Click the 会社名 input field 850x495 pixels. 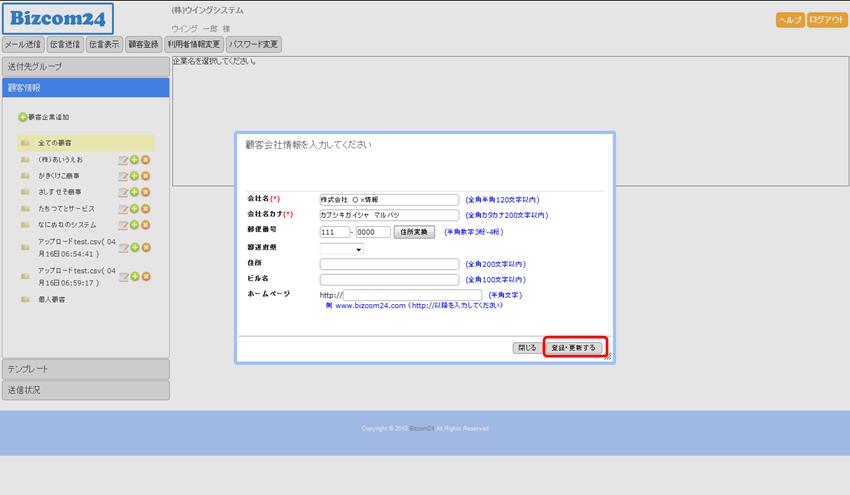(388, 200)
